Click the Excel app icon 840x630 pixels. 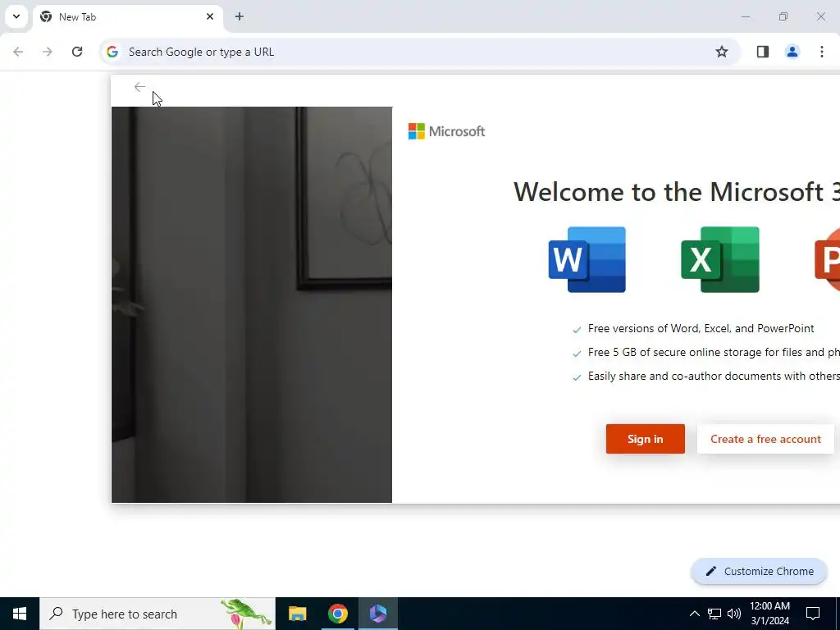tap(720, 260)
